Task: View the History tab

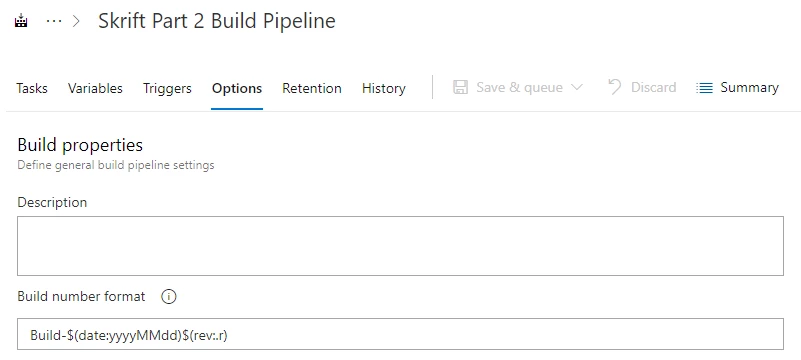Action: click(x=384, y=88)
